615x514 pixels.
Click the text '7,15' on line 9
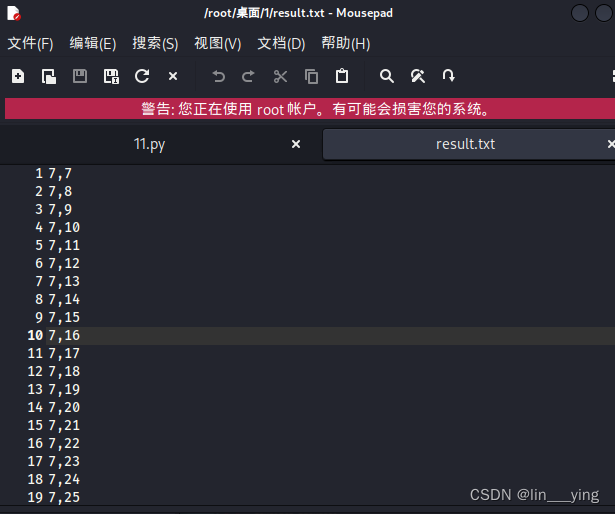tap(64, 317)
